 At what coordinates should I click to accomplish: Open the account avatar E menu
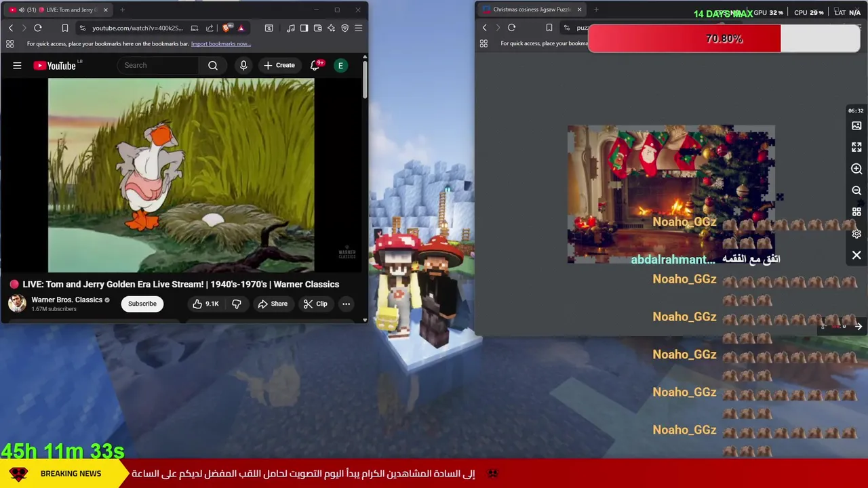[x=341, y=65]
